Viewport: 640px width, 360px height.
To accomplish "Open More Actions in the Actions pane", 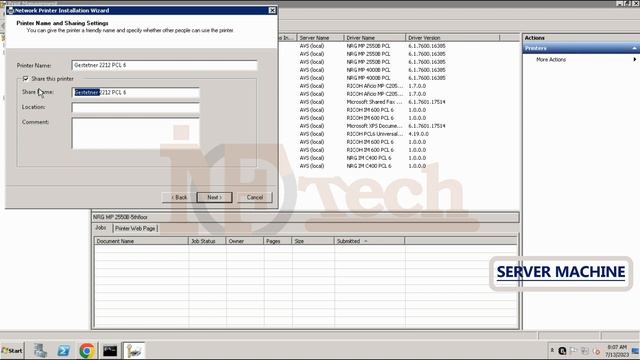I will [x=551, y=60].
